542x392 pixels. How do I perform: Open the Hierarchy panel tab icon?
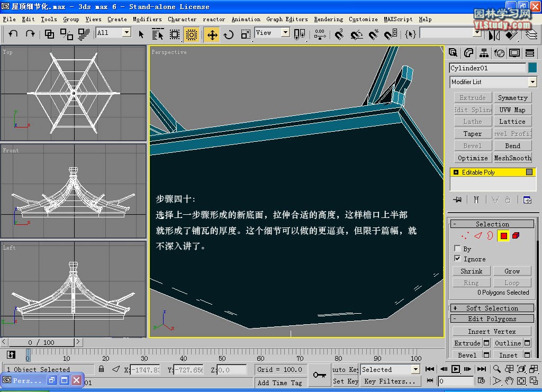coord(484,53)
